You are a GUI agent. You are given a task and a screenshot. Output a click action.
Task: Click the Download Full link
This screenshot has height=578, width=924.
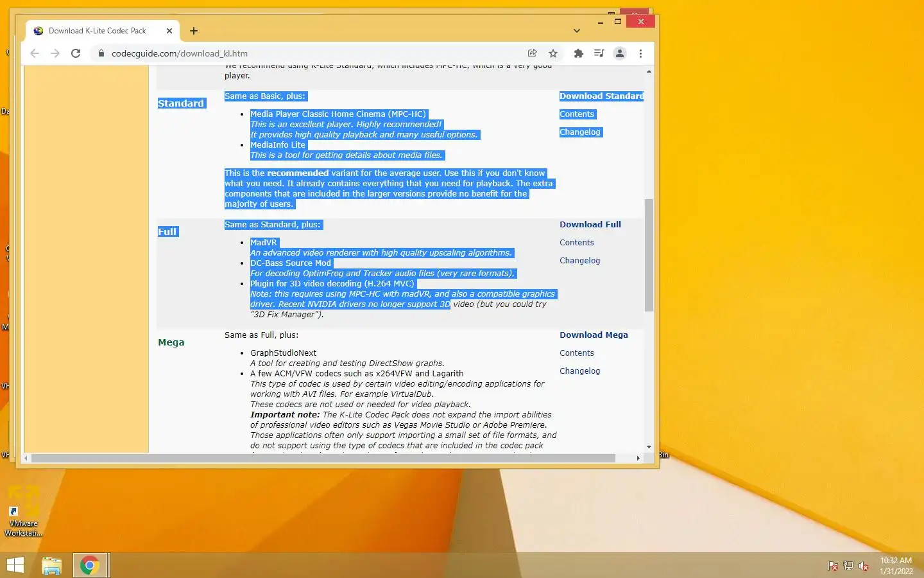click(590, 225)
